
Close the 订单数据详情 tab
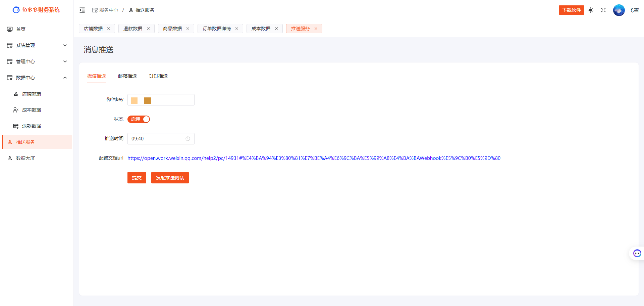(237, 29)
